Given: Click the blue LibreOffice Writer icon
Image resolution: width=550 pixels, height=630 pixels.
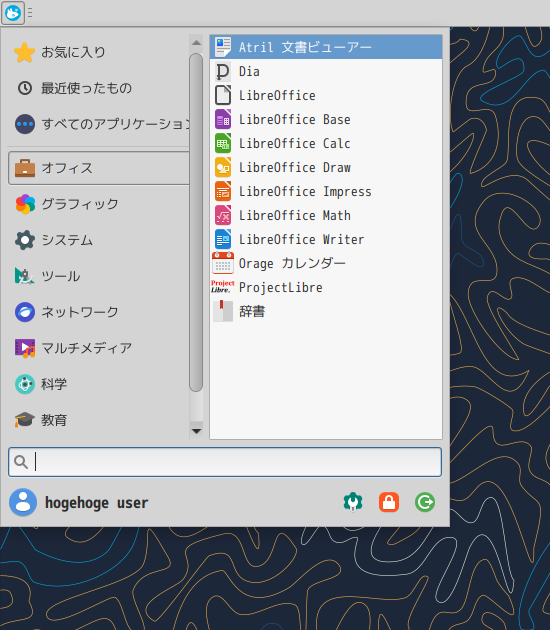Looking at the screenshot, I should (x=223, y=239).
